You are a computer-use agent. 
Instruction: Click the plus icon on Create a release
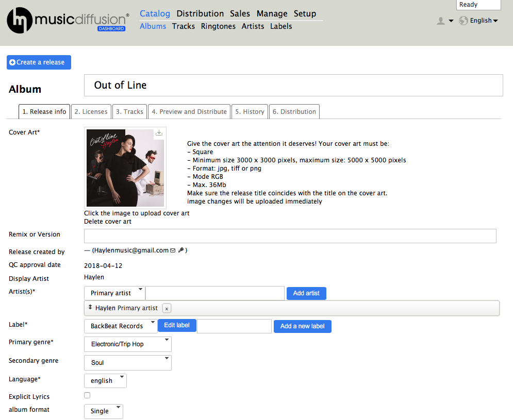[x=12, y=62]
